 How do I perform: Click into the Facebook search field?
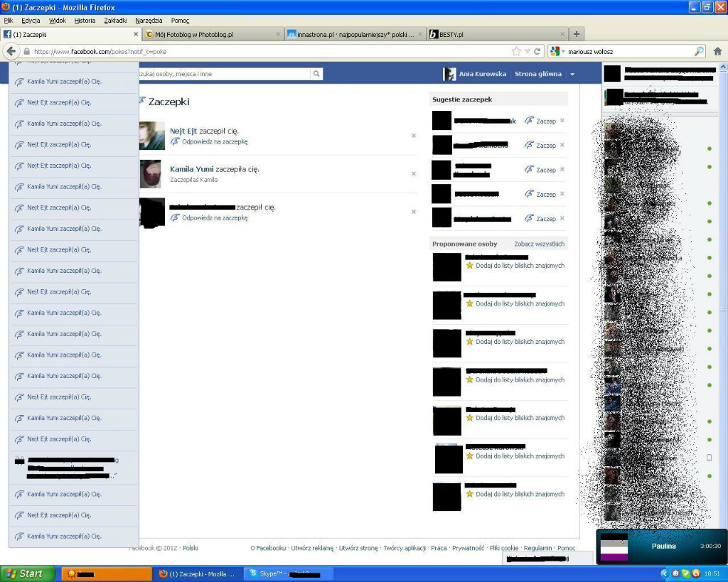tap(225, 74)
